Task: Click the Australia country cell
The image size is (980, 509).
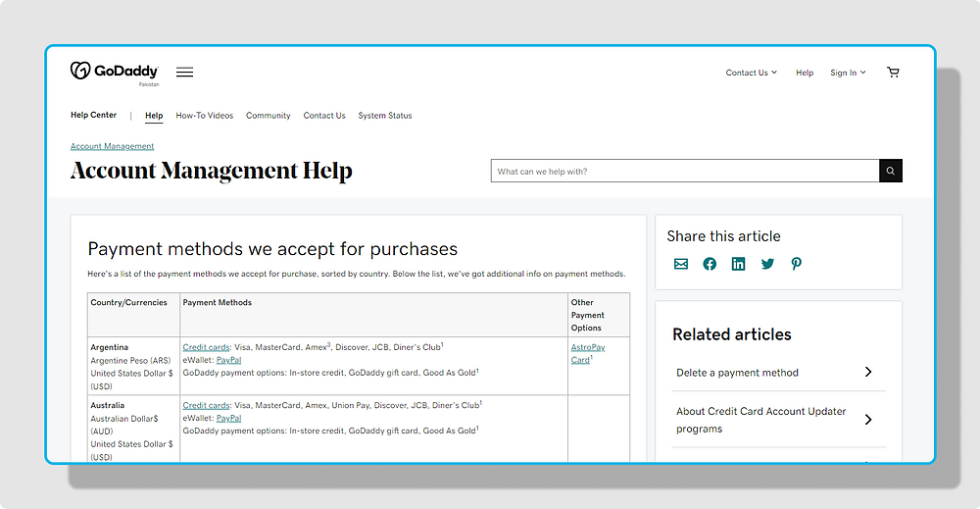Action: point(133,429)
